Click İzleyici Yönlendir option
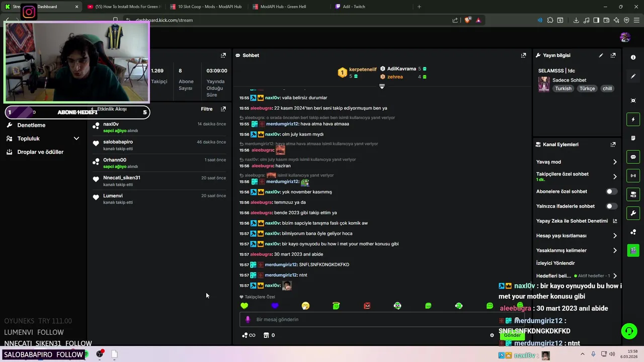Screen dimensions: 644x362 click(x=555, y=263)
